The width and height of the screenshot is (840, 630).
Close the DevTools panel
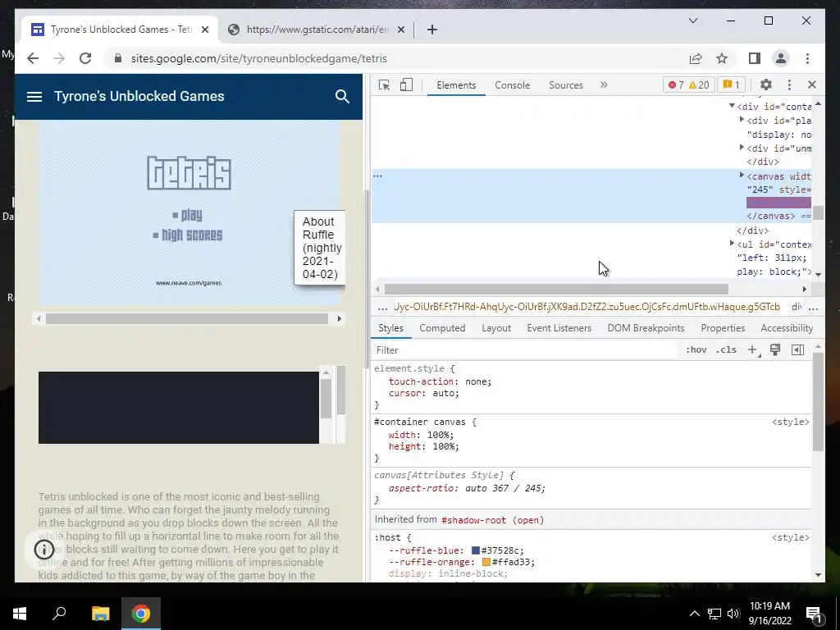811,84
